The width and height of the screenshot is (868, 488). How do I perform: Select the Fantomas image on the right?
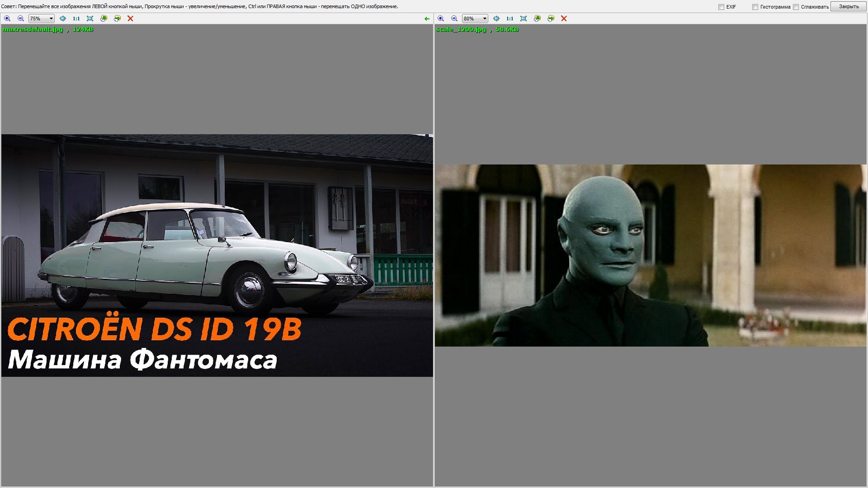(x=651, y=255)
